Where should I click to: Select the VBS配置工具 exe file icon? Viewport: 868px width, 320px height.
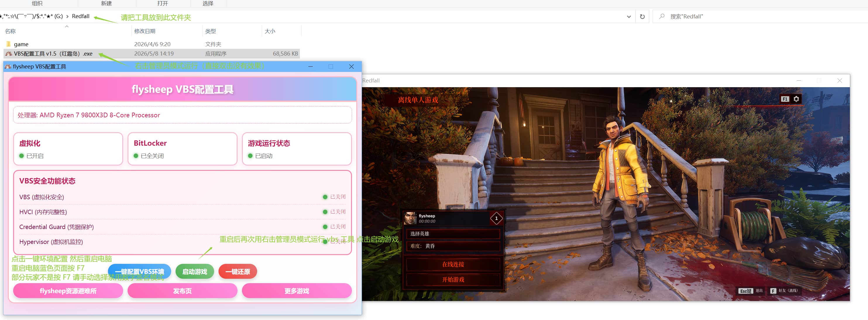(x=8, y=54)
